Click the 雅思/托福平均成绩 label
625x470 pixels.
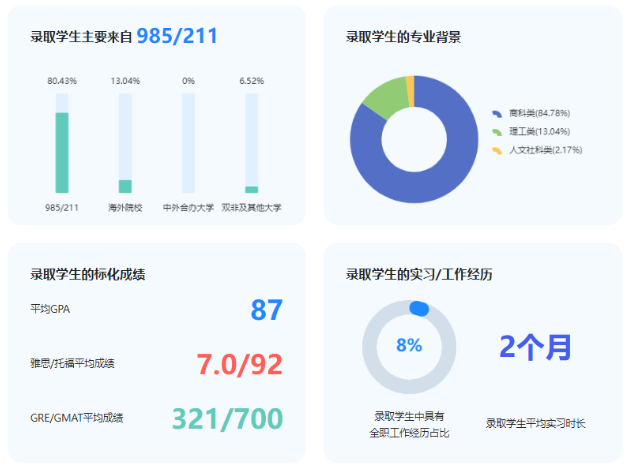tap(72, 363)
